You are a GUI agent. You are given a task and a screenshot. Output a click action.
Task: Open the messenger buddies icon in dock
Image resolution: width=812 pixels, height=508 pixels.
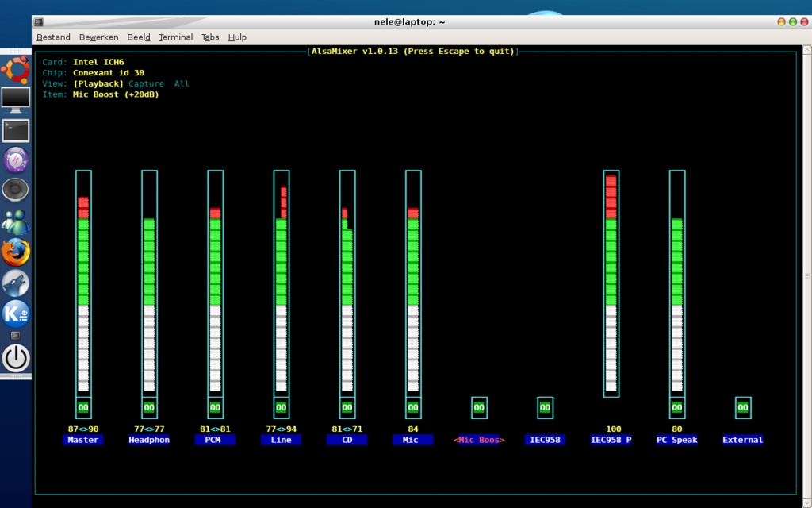(x=15, y=222)
